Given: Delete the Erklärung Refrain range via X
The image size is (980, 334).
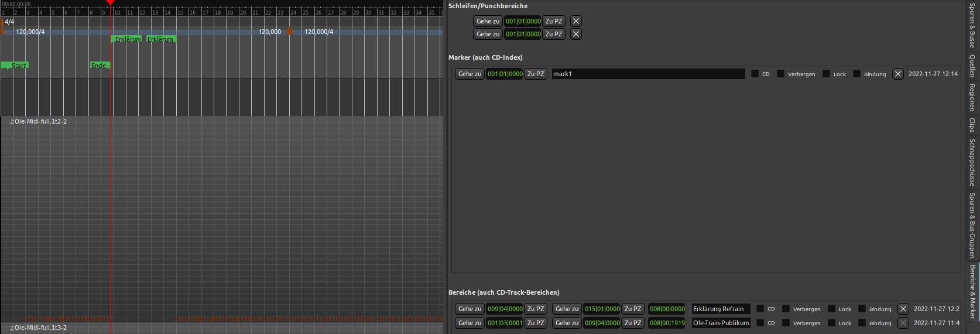Looking at the screenshot, I should pyautogui.click(x=903, y=309).
